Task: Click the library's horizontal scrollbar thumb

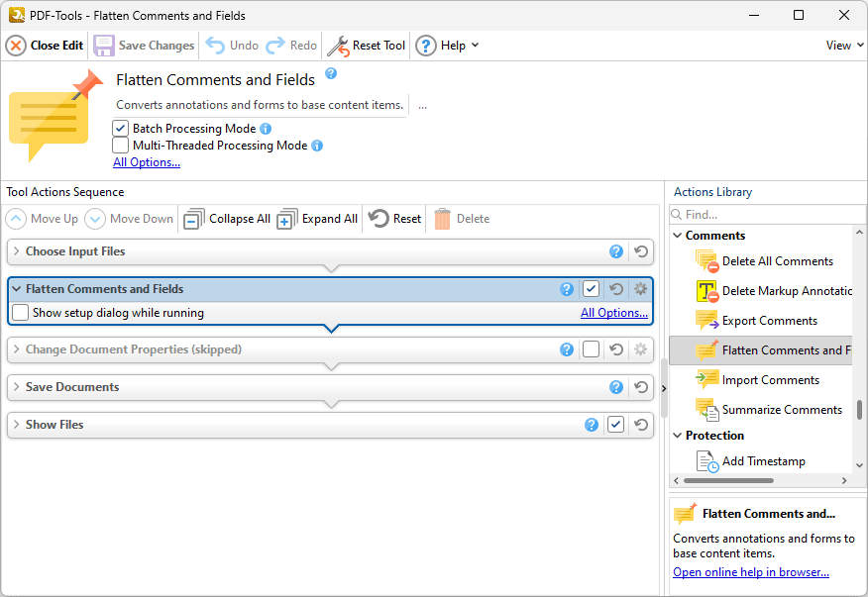Action: pyautogui.click(x=728, y=481)
